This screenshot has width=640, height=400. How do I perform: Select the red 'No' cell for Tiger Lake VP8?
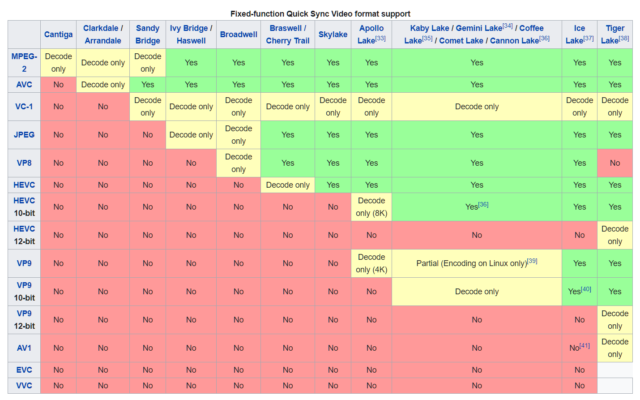pyautogui.click(x=615, y=163)
